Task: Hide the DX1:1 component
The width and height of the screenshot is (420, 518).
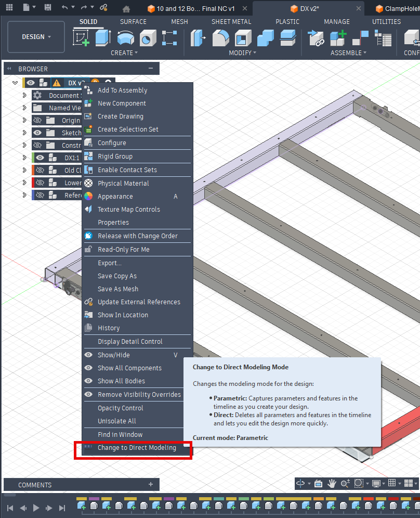Action: click(40, 158)
